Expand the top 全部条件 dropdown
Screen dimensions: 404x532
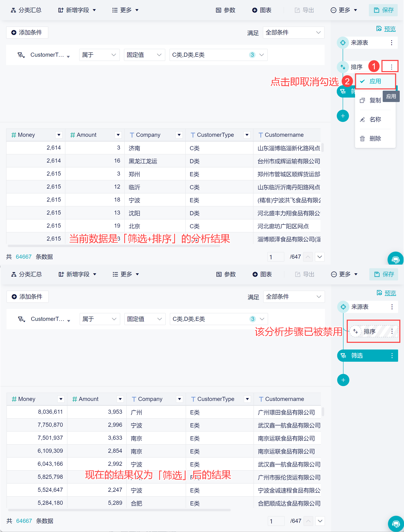coord(293,33)
